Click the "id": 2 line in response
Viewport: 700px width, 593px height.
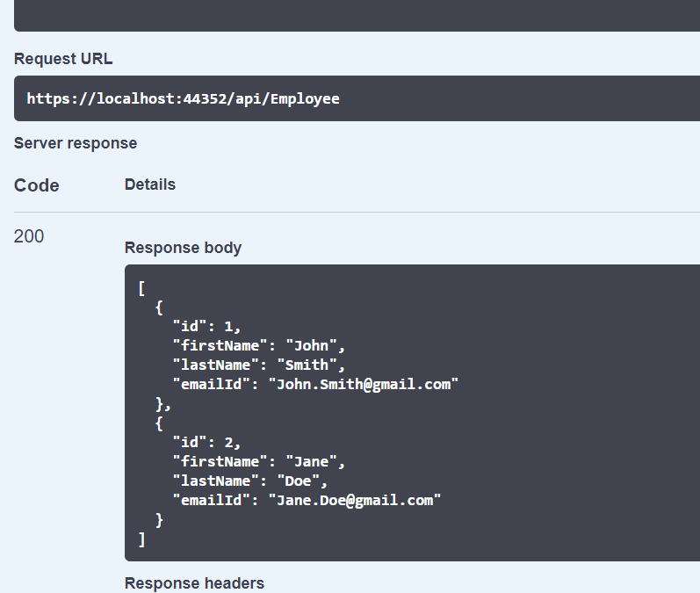click(206, 443)
